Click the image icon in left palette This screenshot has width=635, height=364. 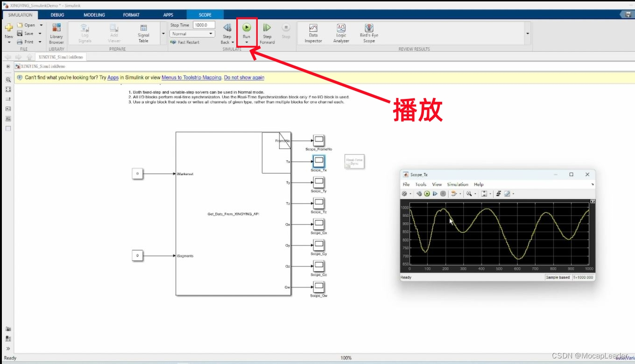click(x=8, y=119)
